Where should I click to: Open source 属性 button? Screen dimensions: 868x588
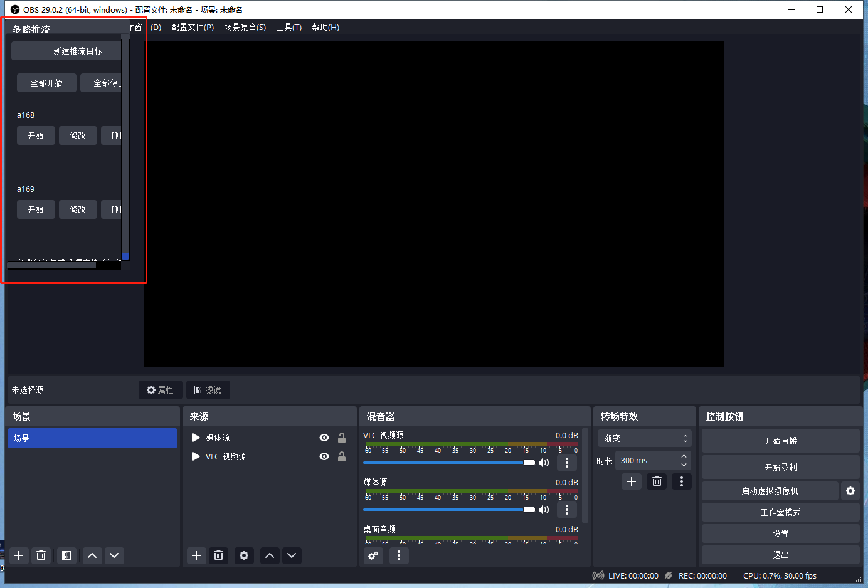[x=161, y=390]
